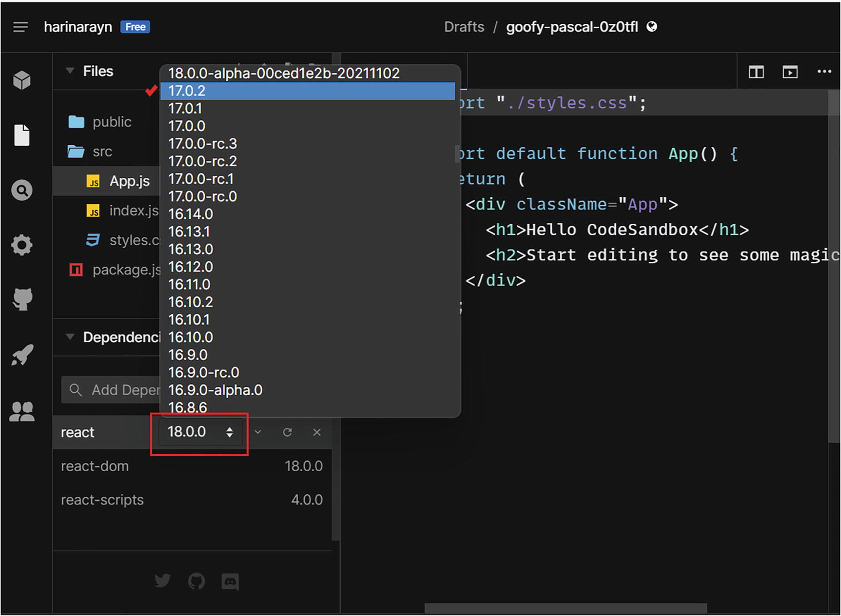Open deployment rocket icon

(x=22, y=355)
